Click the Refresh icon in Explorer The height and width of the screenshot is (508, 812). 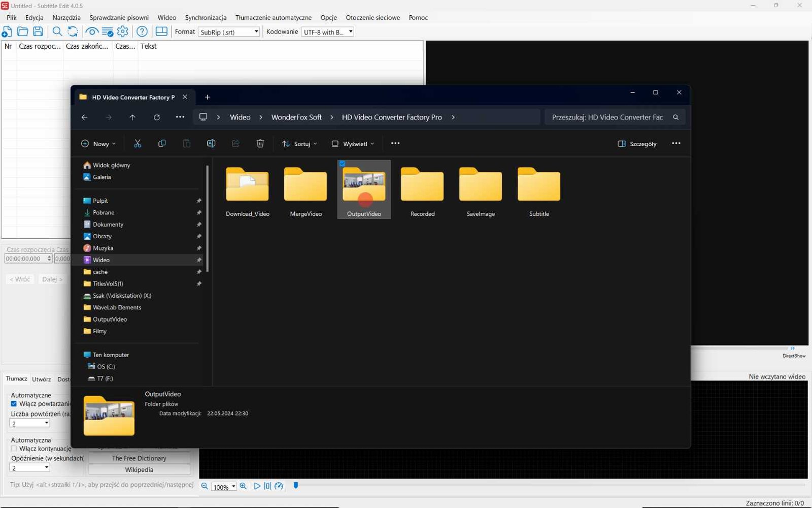(x=157, y=117)
